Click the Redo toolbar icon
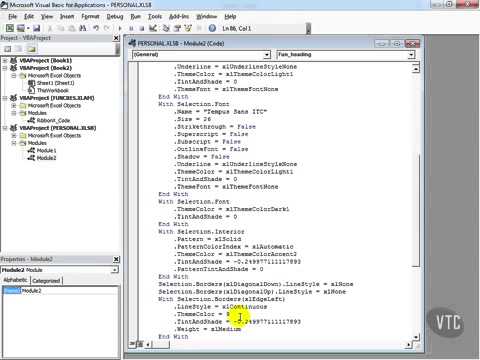480x360 pixels. pos(107,28)
